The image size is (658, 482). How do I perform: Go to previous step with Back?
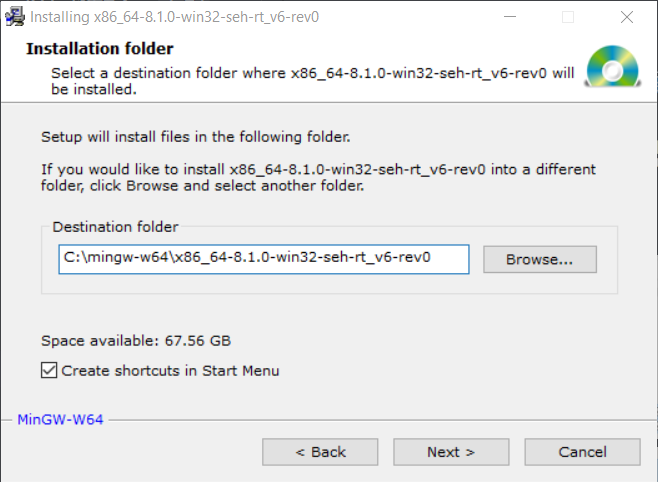click(x=320, y=452)
